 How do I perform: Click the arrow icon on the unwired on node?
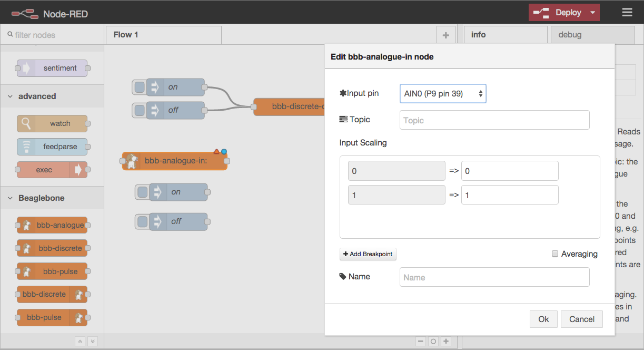[x=158, y=192]
